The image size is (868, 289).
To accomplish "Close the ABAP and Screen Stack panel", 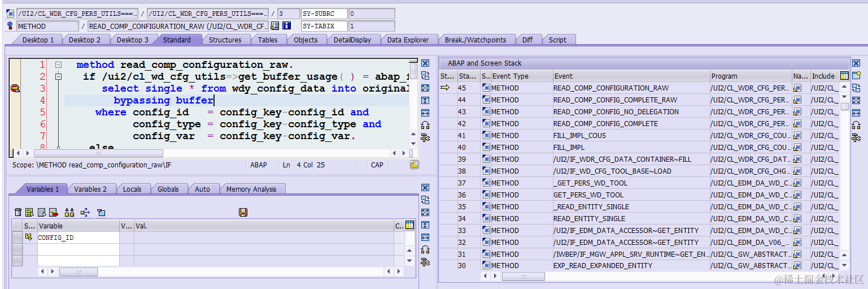I will (x=856, y=63).
